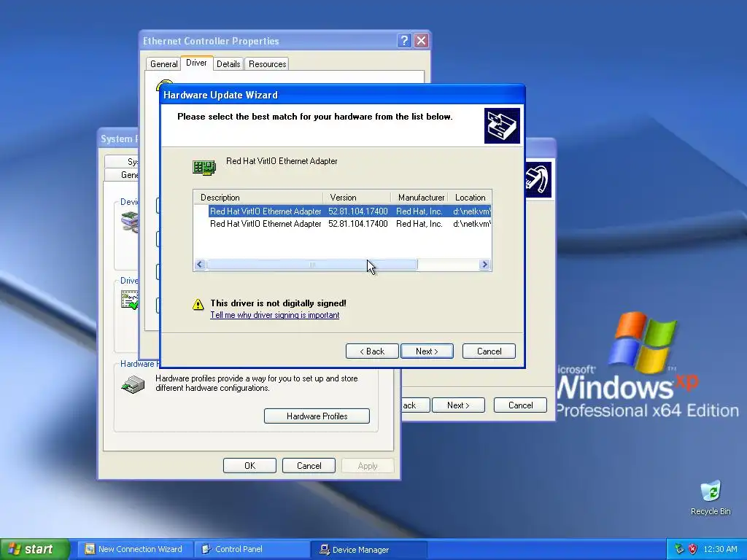The height and width of the screenshot is (560, 747).
Task: Click the taskbar clock showing 12:30 AM
Action: (720, 549)
